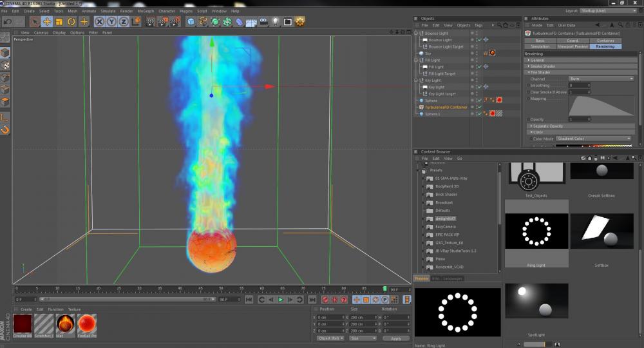
Task: Open the NURBS generator icon
Action: [215, 22]
